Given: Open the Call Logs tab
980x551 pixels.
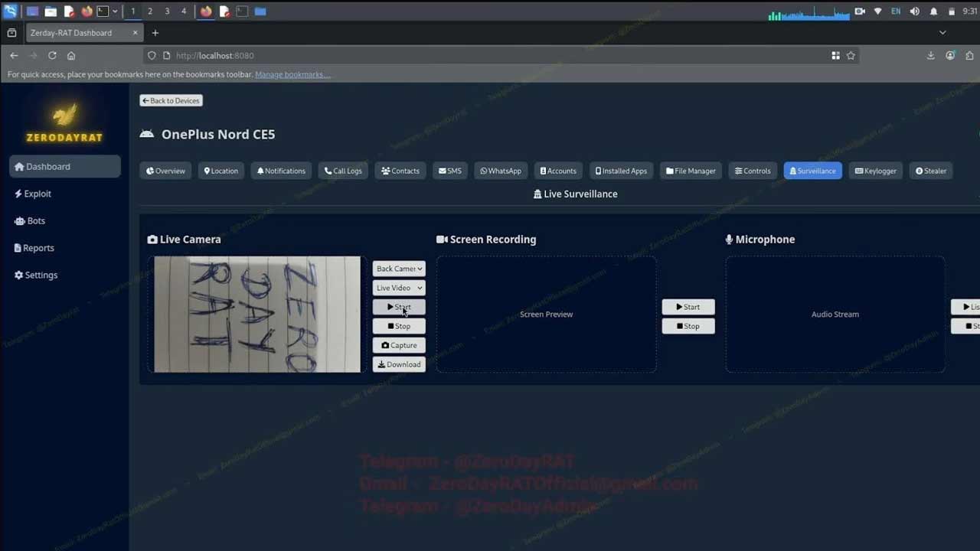Looking at the screenshot, I should (343, 171).
